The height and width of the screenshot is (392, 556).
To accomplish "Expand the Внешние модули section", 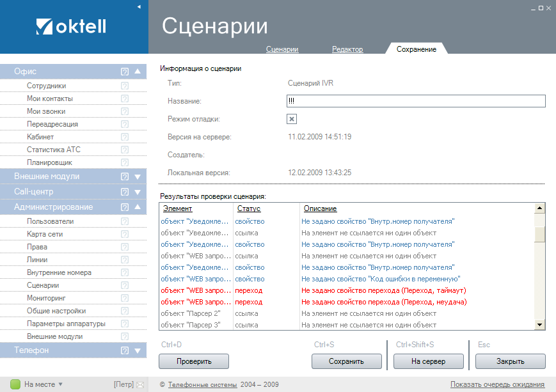I will tap(138, 176).
